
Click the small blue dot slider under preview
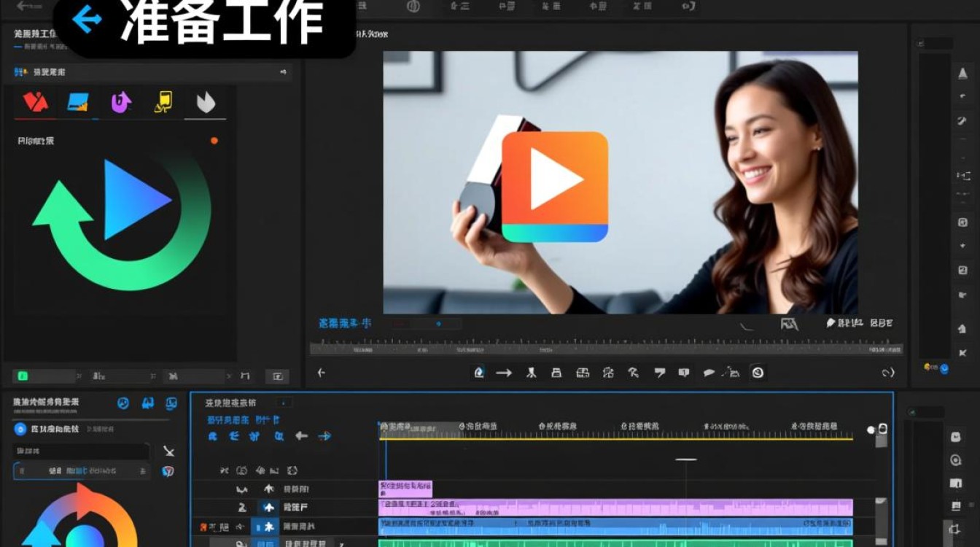coord(438,323)
